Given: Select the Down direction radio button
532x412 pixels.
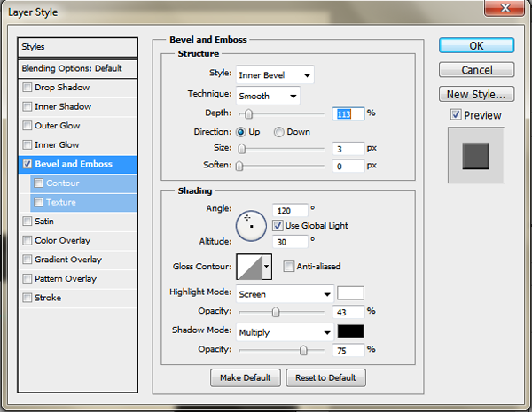Looking at the screenshot, I should (x=279, y=132).
